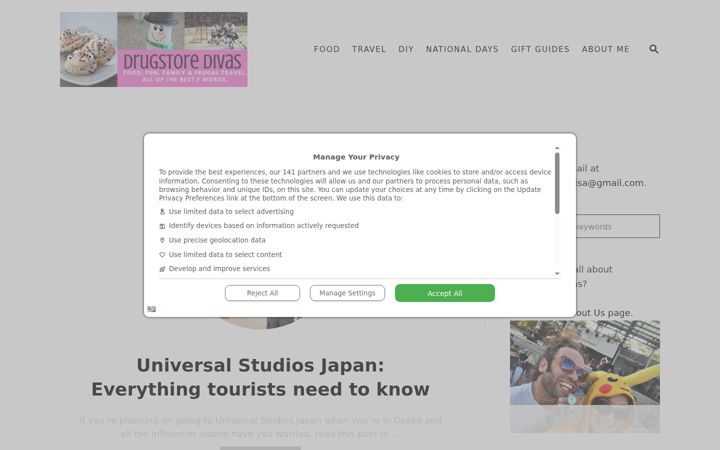Open the GIFT GUIDES menu
The width and height of the screenshot is (720, 450).
[x=540, y=49]
